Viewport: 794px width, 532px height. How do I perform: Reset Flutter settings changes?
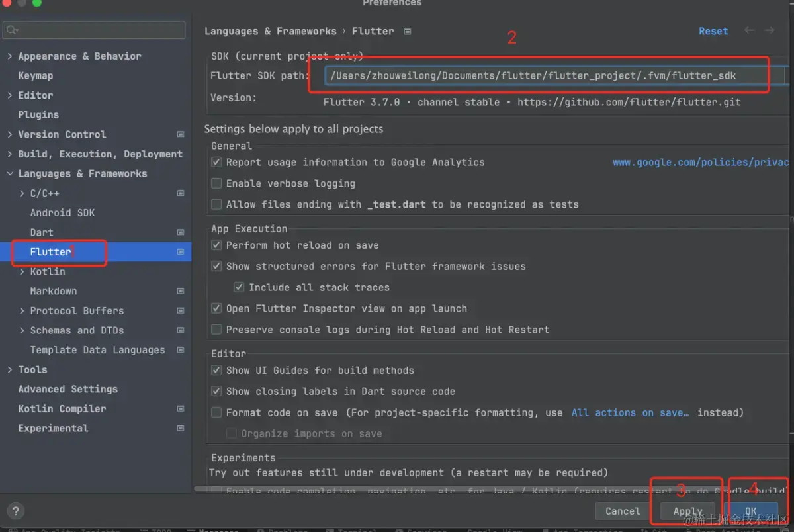713,31
